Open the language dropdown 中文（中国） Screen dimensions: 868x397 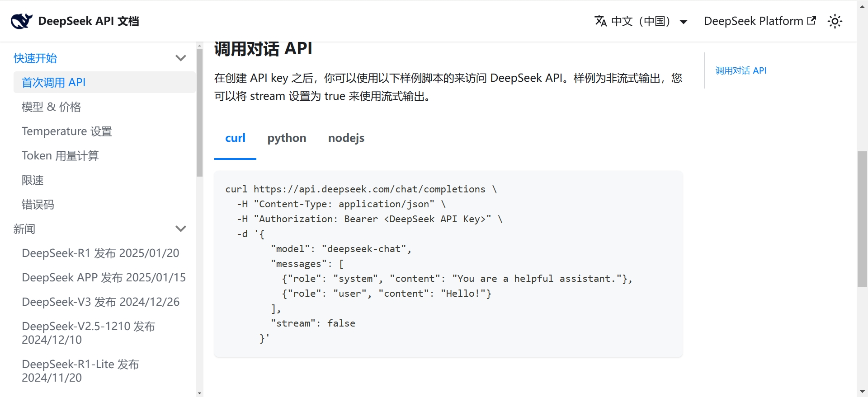click(641, 21)
